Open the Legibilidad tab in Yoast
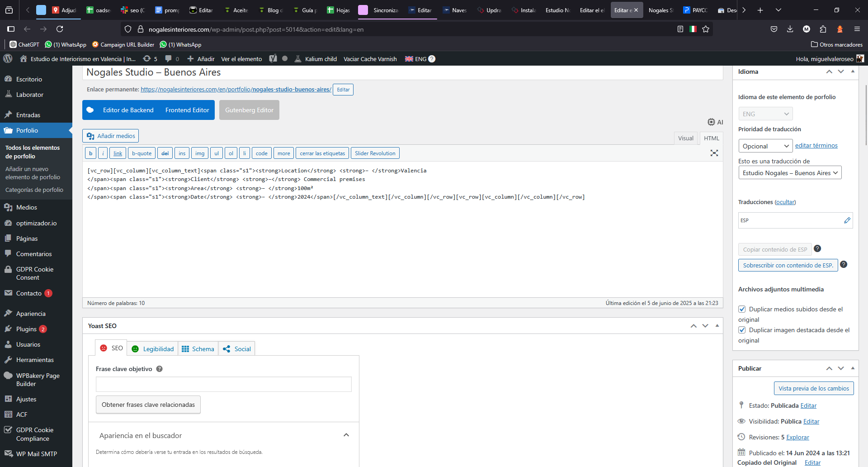The height and width of the screenshot is (467, 868). (153, 349)
